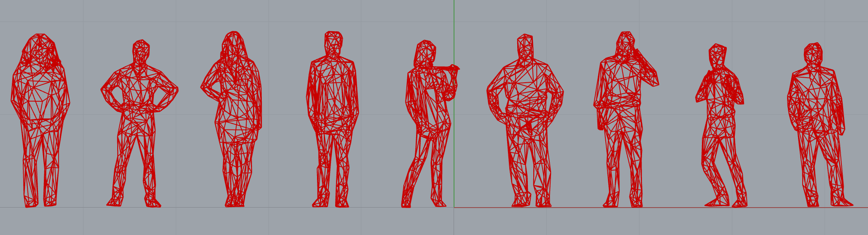Pick the broad man with hands in pockets
Screen dimensions: 868x235
pyautogui.click(x=526, y=121)
